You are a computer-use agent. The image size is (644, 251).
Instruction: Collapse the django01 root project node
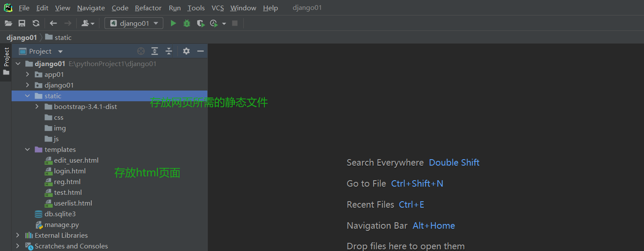point(18,64)
